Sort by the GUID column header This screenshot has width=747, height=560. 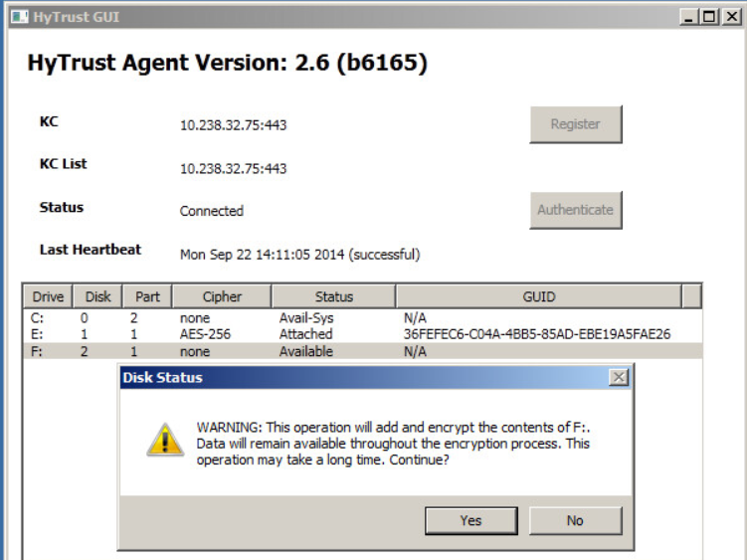point(539,296)
